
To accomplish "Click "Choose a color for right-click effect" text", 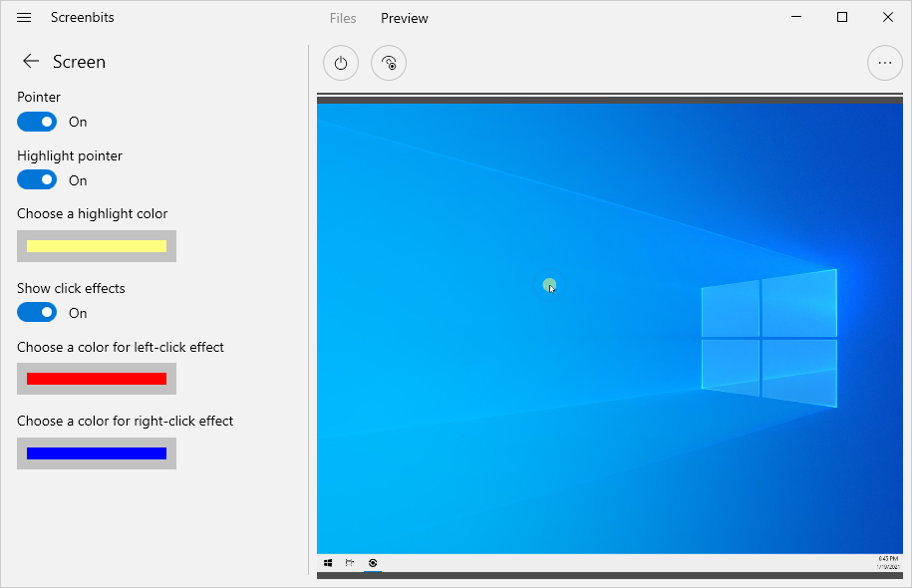I will [125, 422].
